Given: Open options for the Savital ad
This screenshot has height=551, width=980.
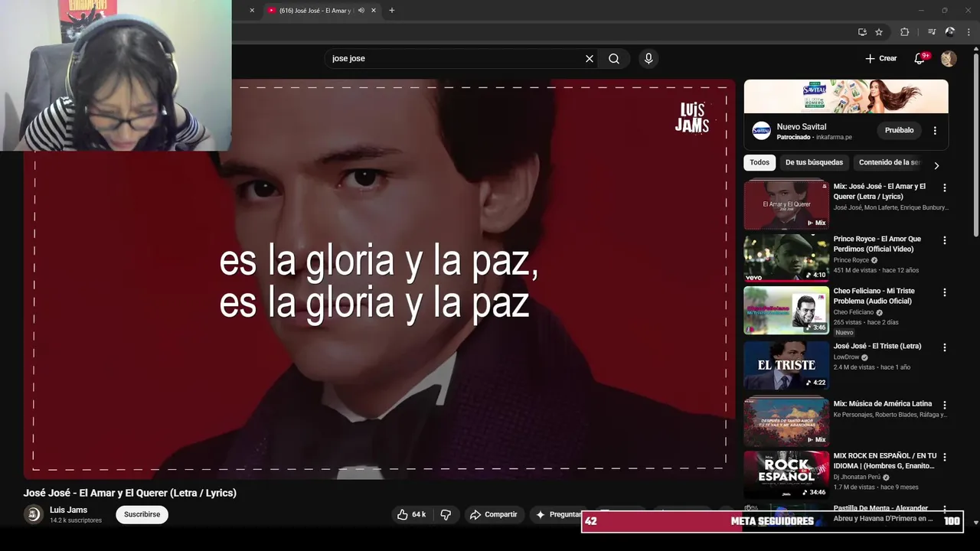Looking at the screenshot, I should click(x=935, y=131).
